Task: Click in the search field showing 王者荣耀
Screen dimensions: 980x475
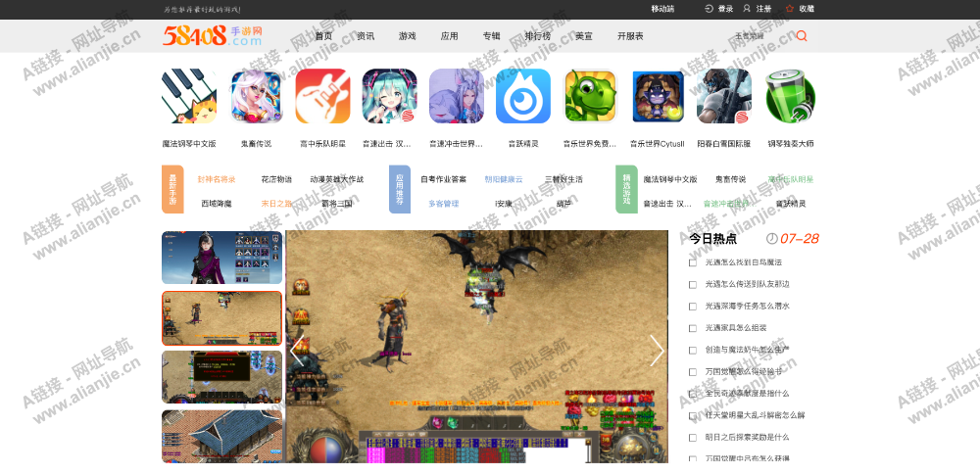Action: tap(759, 36)
